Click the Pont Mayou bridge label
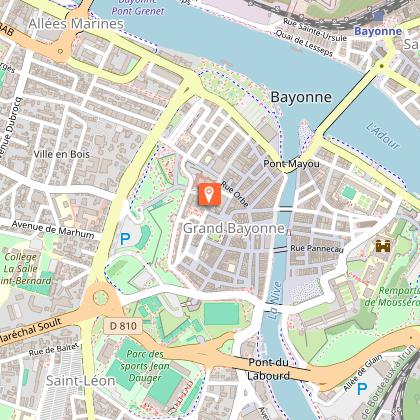This screenshot has height=420, width=420. click(291, 164)
